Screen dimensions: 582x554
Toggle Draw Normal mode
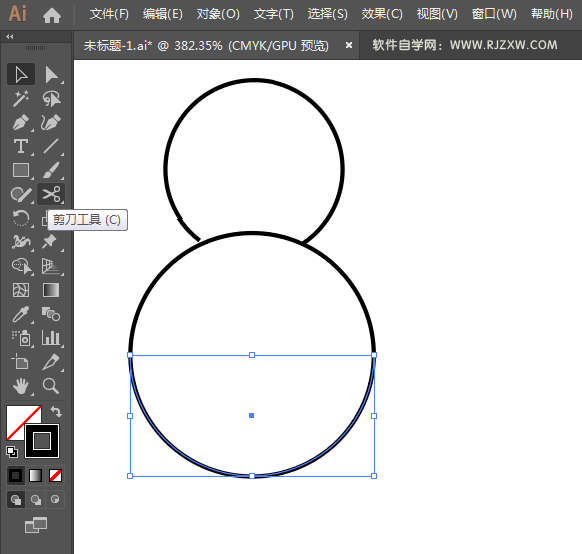point(16,499)
